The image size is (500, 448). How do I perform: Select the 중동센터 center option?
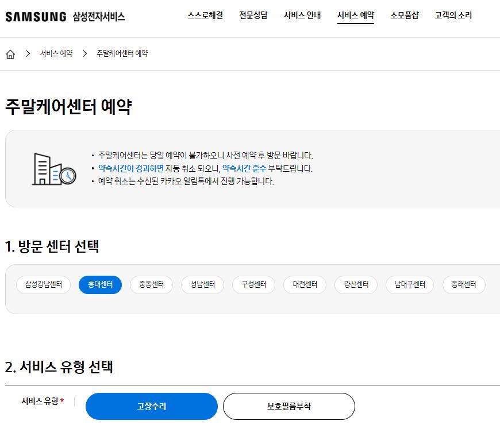point(151,284)
